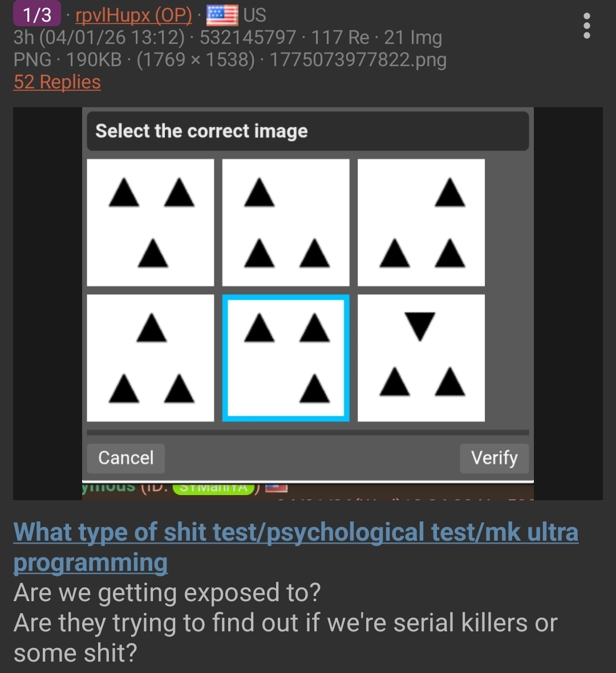View the 52 Replies link

coord(57,82)
